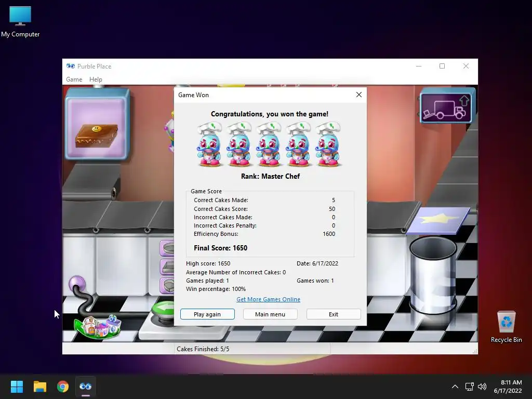This screenshot has height=399, width=532.
Task: Open File Explorer from taskbar
Action: point(39,387)
